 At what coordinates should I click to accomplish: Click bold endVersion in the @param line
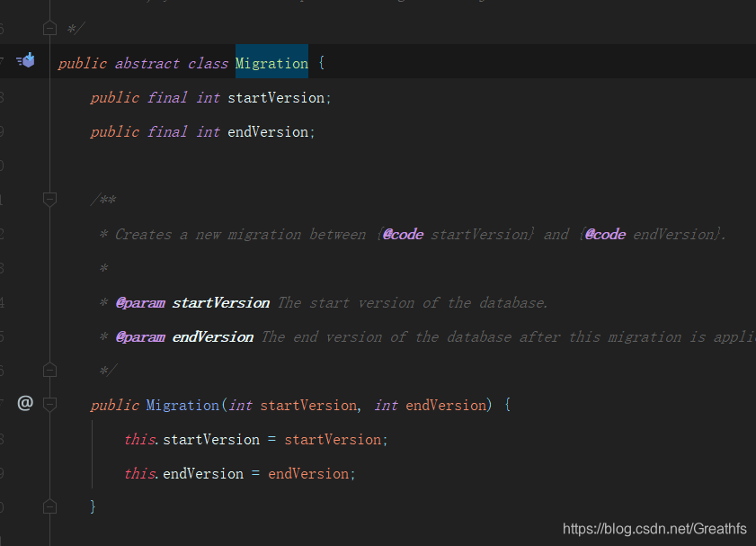click(213, 337)
